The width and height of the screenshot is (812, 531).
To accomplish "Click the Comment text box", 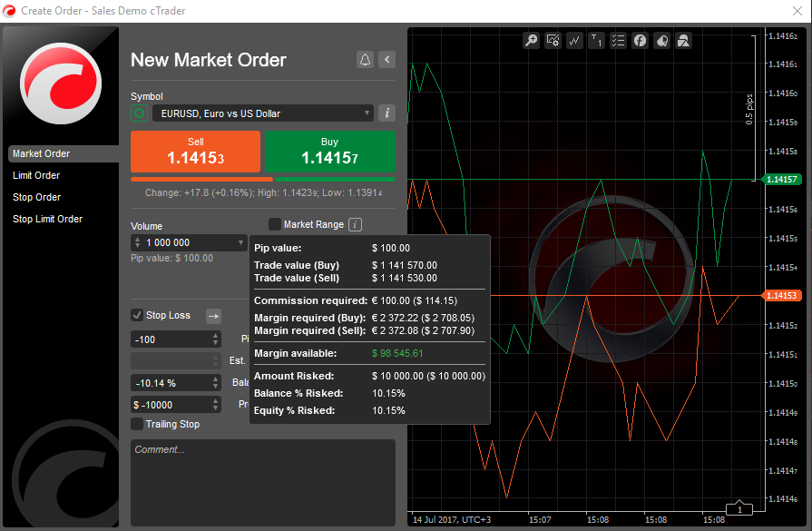I will 263,483.
